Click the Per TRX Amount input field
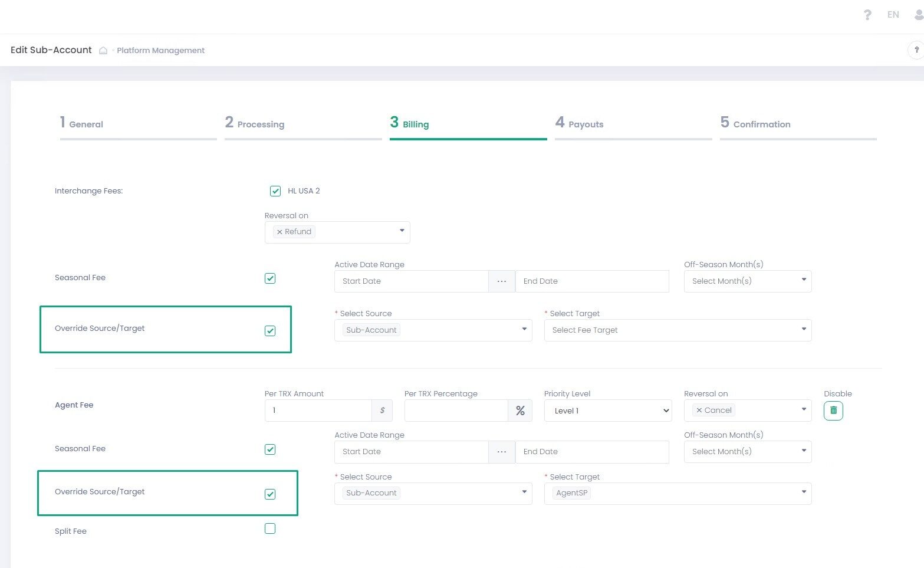 pyautogui.click(x=318, y=411)
